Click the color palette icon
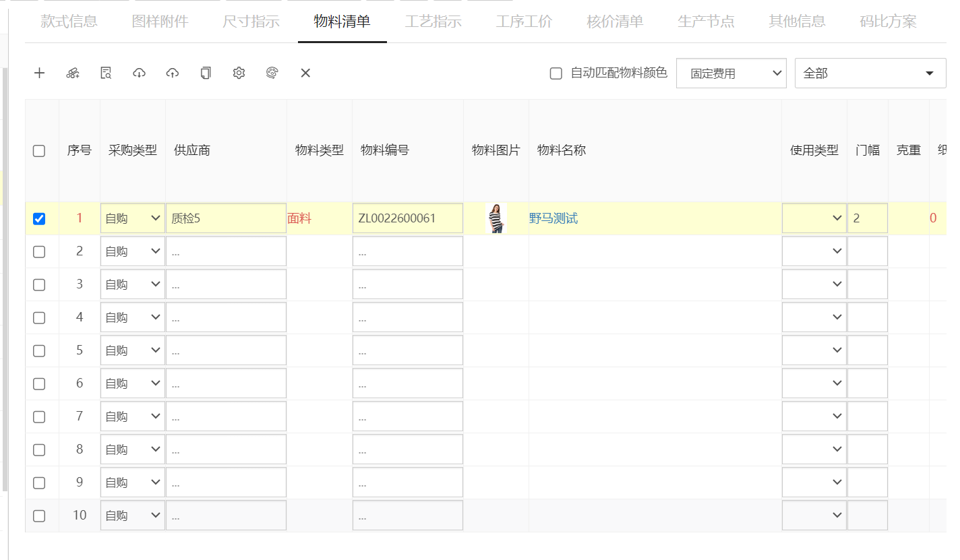The height and width of the screenshot is (560, 960). (272, 73)
